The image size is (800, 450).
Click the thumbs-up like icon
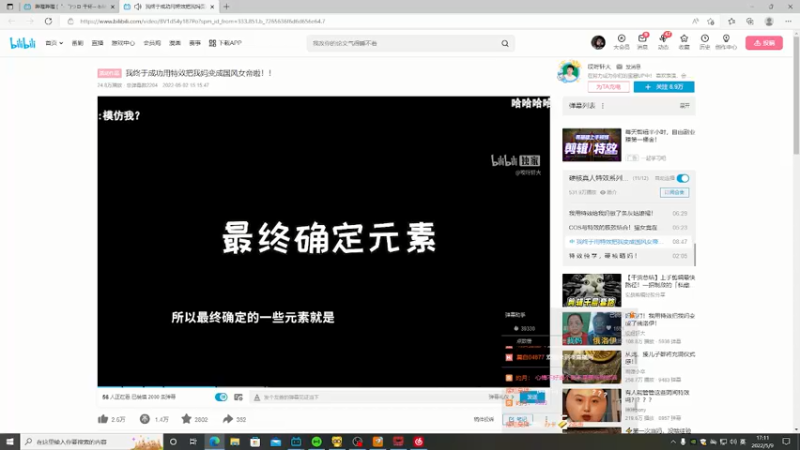(103, 419)
